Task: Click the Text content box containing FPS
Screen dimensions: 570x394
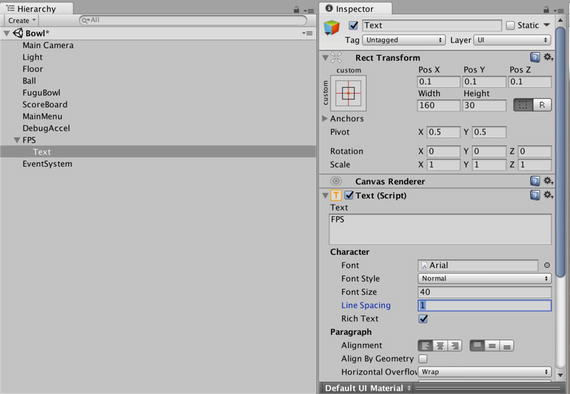Action: click(x=440, y=229)
